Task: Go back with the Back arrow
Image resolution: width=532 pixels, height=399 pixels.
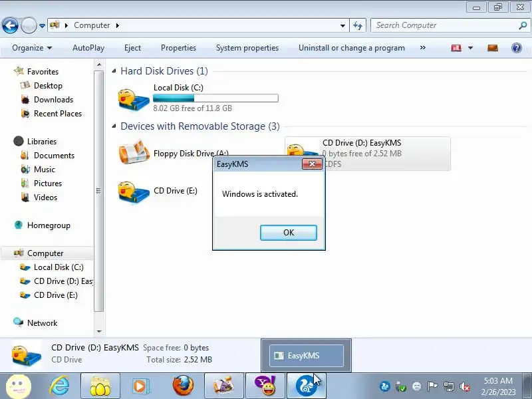Action: click(10, 25)
